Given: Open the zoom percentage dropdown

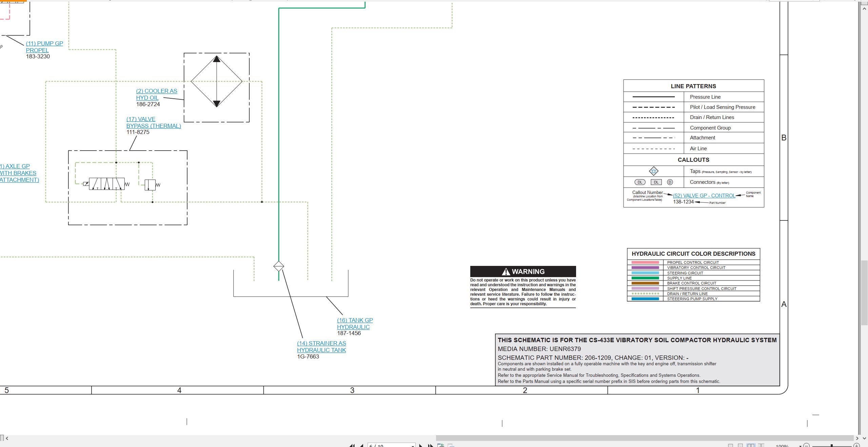Looking at the screenshot, I should pos(800,446).
